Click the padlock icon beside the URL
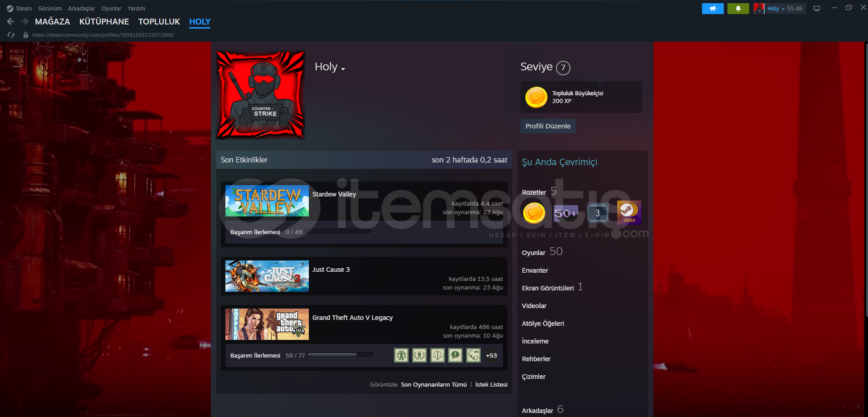Image resolution: width=868 pixels, height=417 pixels. (26, 35)
